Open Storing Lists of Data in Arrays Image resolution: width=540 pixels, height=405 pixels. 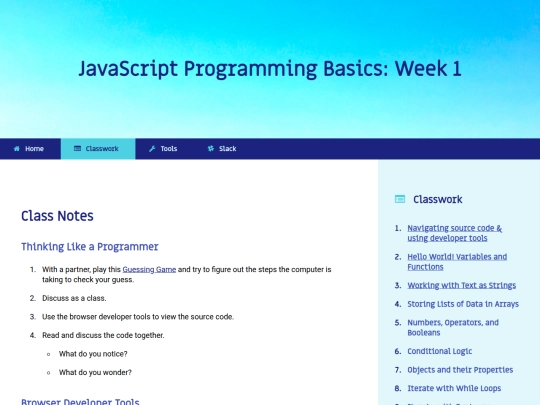[463, 304]
